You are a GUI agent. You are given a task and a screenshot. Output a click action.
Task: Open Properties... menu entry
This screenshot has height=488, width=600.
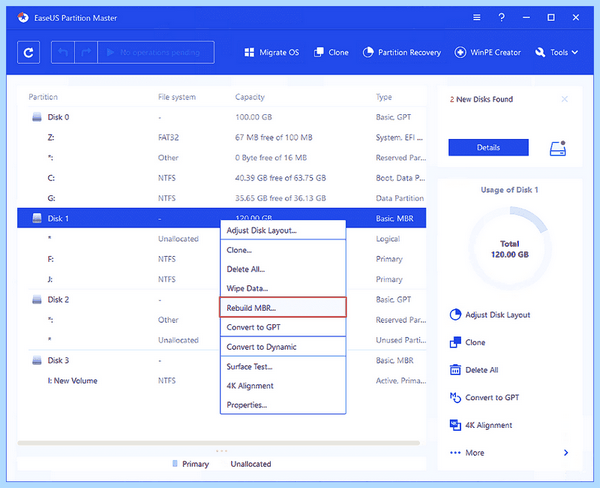283,405
